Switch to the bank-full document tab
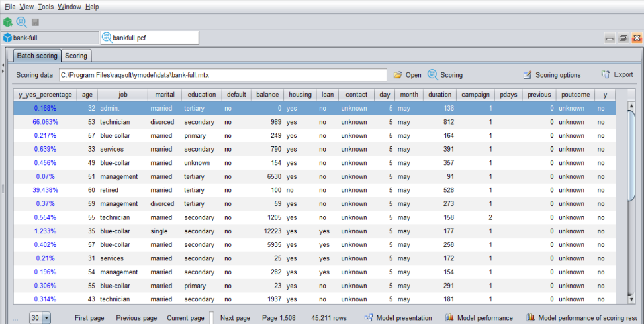Viewport: 644px width, 324px height. pyautogui.click(x=49, y=38)
